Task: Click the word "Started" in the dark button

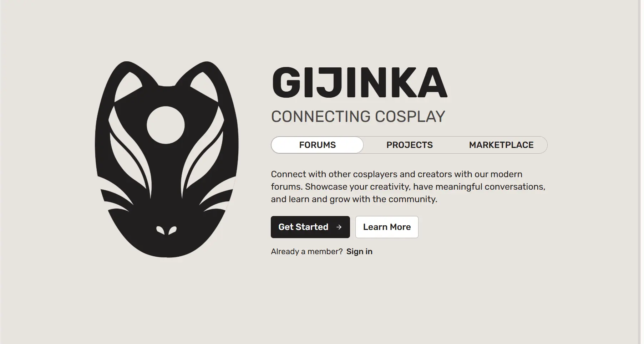Action: (311, 227)
